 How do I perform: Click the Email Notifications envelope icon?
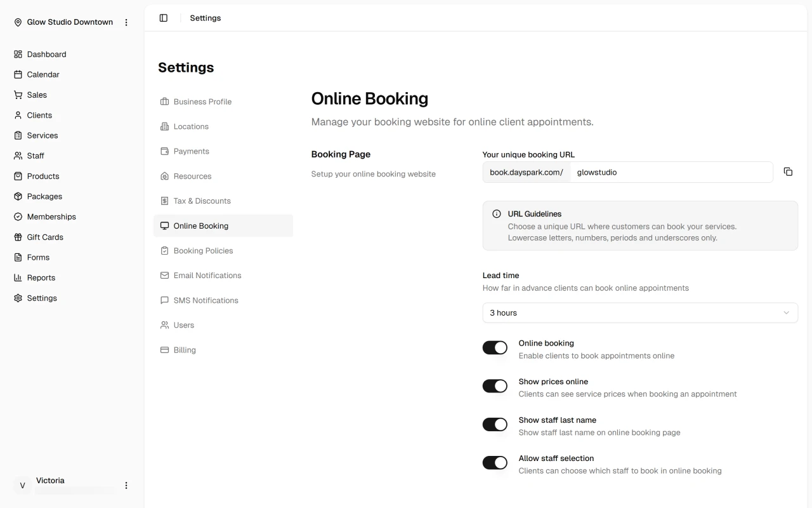coord(164,276)
